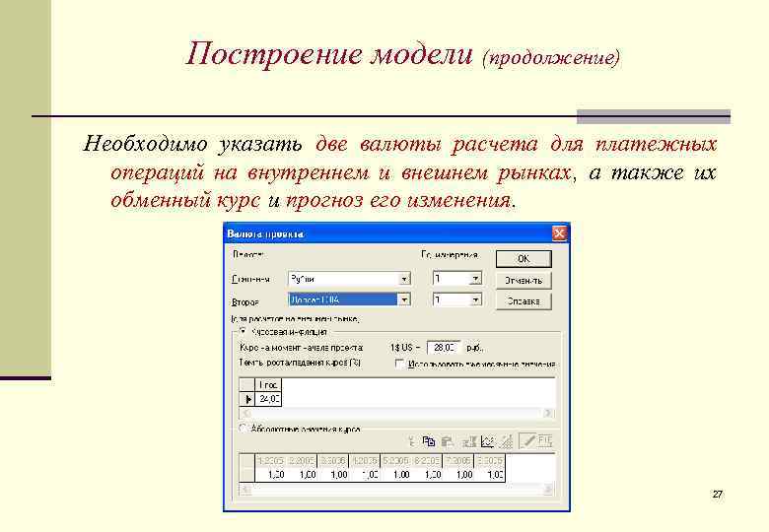This screenshot has width=769, height=532.
Task: Click the 7.2005 column header
Action: coord(458,461)
